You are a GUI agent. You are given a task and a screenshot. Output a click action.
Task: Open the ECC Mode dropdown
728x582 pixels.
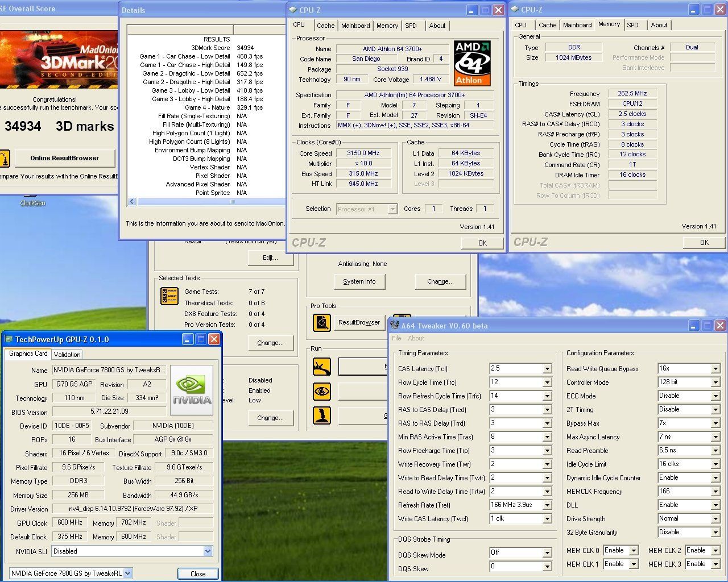pyautogui.click(x=715, y=396)
